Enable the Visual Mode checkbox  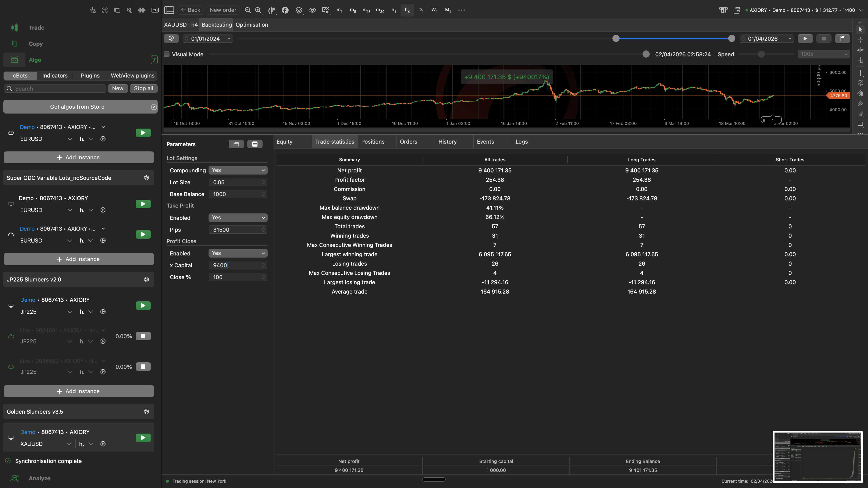[x=167, y=54]
